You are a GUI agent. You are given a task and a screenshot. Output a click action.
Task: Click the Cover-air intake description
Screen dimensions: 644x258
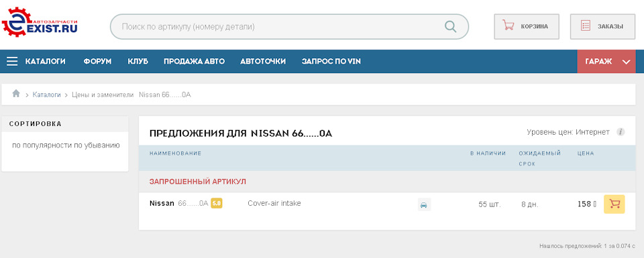point(274,204)
